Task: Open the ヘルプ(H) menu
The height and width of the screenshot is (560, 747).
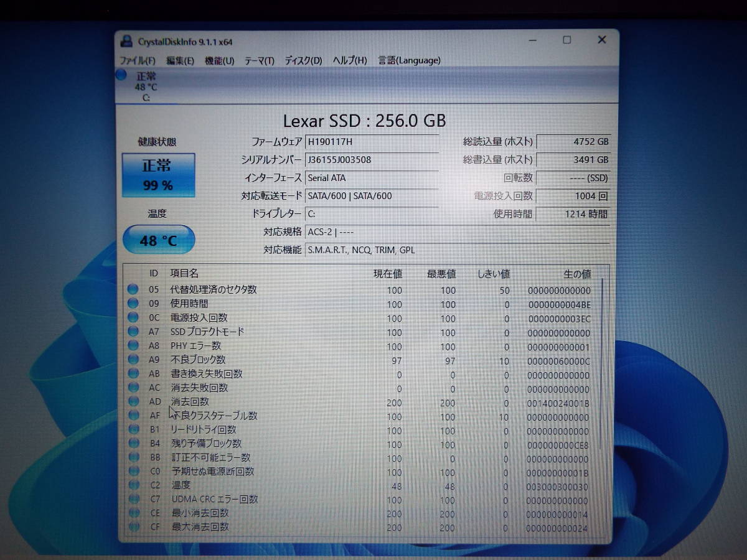Action: [x=350, y=60]
